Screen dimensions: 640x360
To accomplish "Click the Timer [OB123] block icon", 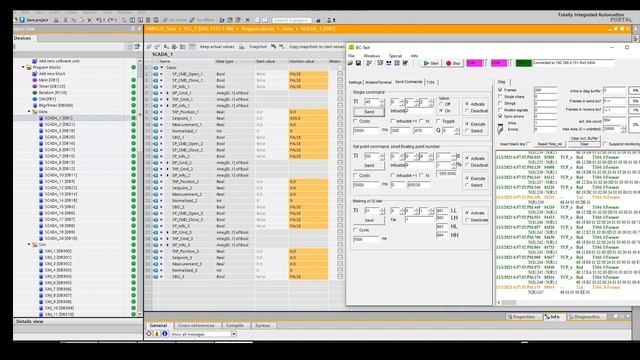I will 35,86.
